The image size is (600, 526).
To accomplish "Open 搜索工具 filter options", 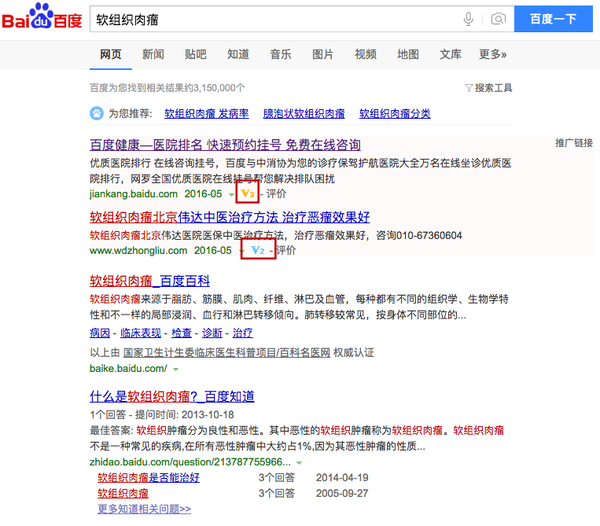I will point(489,88).
